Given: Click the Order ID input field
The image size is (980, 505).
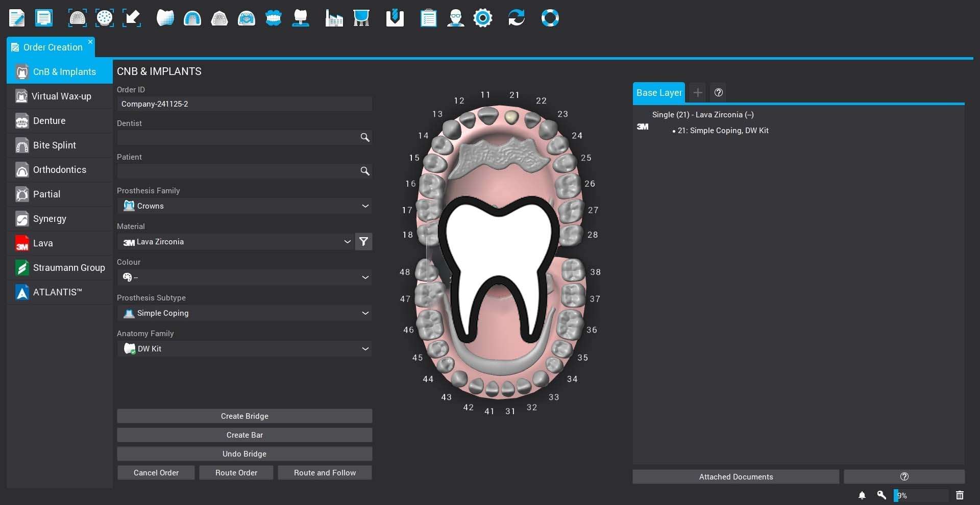Looking at the screenshot, I should tap(244, 104).
